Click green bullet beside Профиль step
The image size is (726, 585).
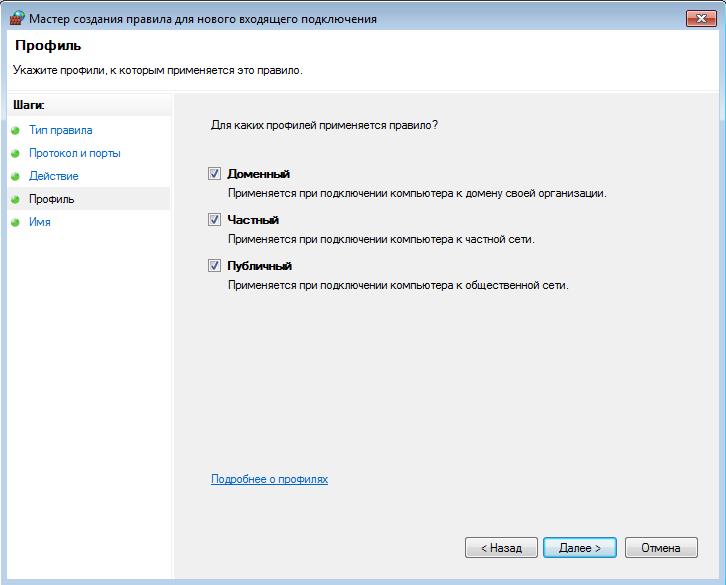15,199
